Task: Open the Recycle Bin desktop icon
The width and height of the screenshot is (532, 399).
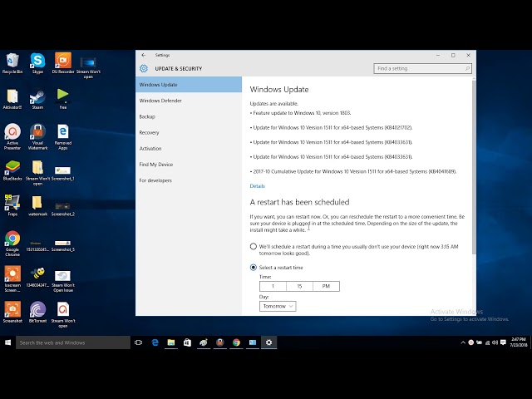Action: [x=12, y=63]
